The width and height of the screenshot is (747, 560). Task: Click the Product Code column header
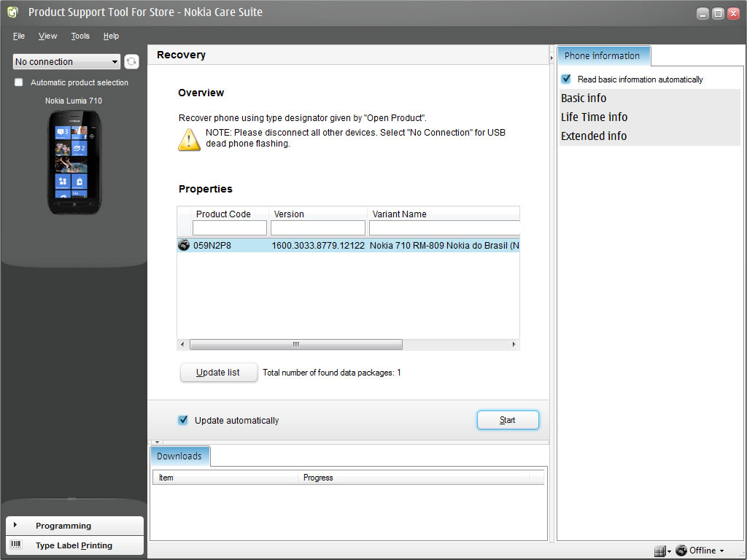point(230,214)
